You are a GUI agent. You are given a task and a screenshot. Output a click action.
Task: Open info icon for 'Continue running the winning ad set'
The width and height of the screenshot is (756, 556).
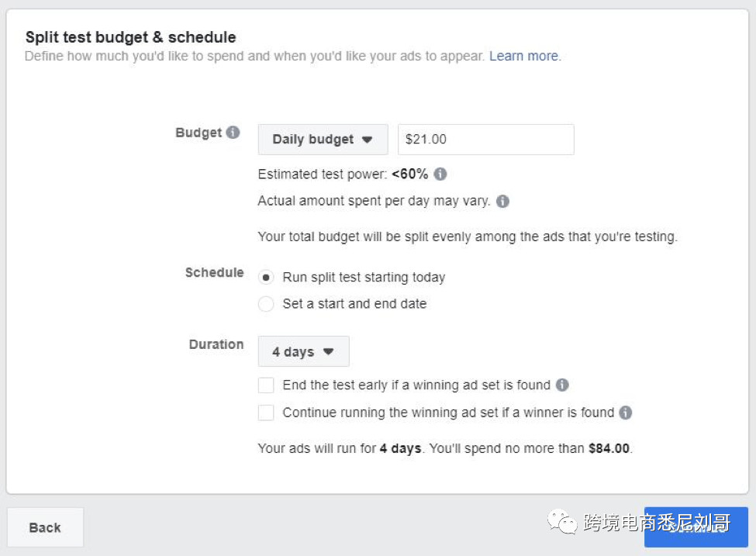[x=625, y=413]
